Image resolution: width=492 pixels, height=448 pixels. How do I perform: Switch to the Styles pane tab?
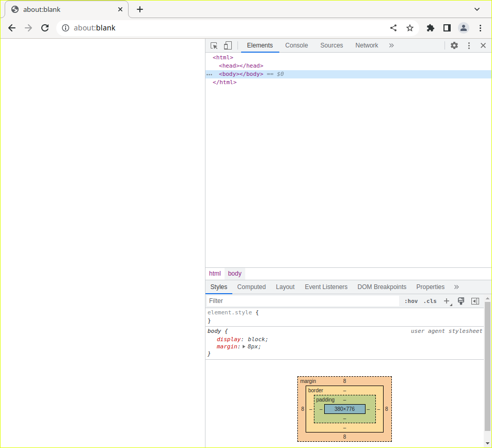(219, 287)
